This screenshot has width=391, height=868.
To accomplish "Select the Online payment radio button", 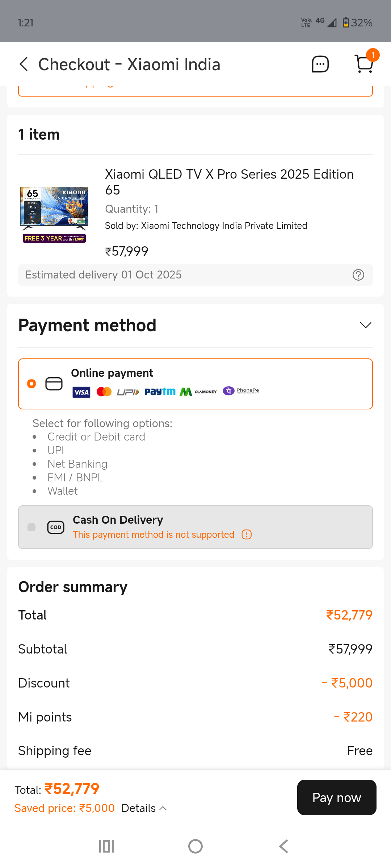I will pos(31,383).
